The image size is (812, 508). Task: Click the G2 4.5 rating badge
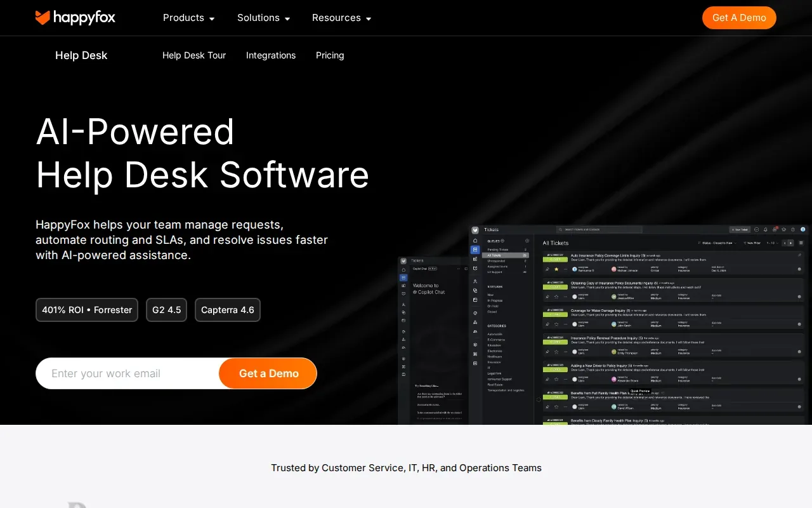pyautogui.click(x=166, y=310)
